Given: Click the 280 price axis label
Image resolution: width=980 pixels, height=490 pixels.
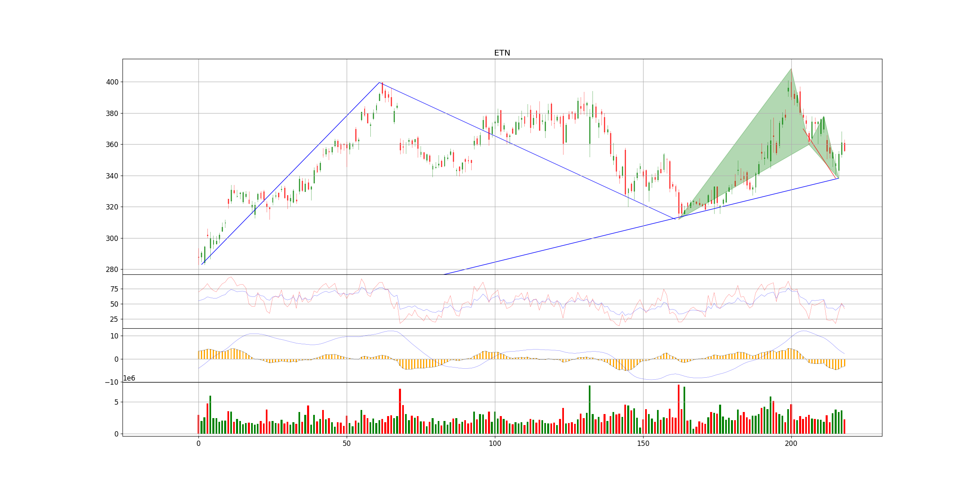Looking at the screenshot, I should tap(112, 269).
